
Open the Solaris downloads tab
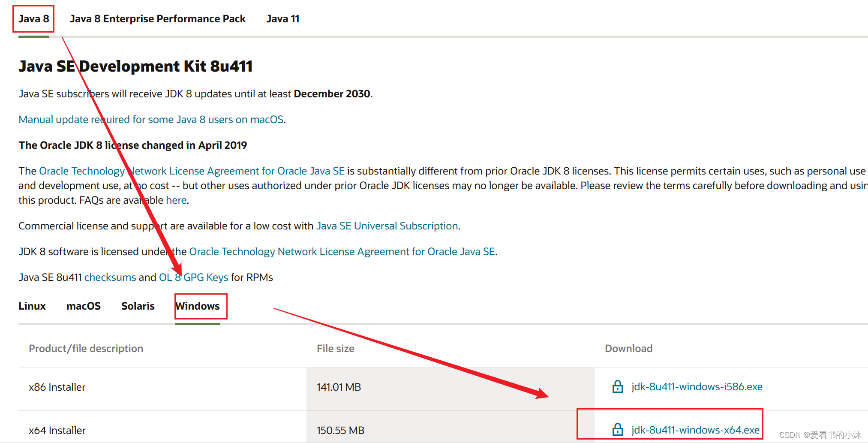138,306
